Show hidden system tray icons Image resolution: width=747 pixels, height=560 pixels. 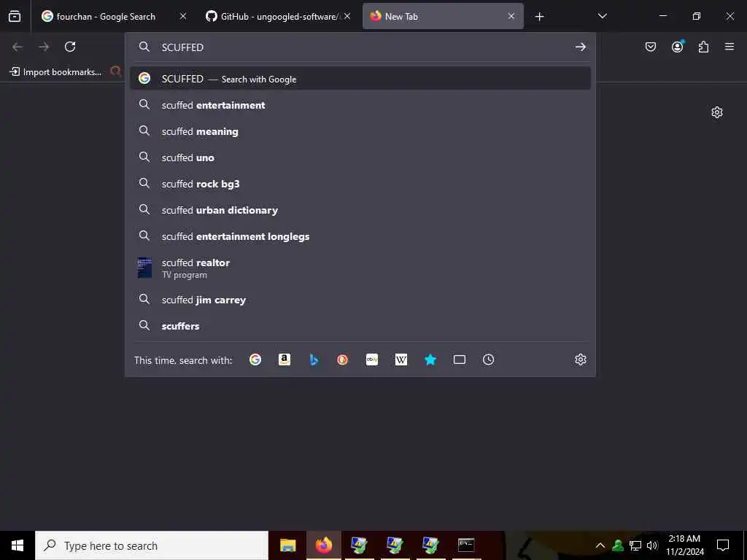(x=600, y=545)
